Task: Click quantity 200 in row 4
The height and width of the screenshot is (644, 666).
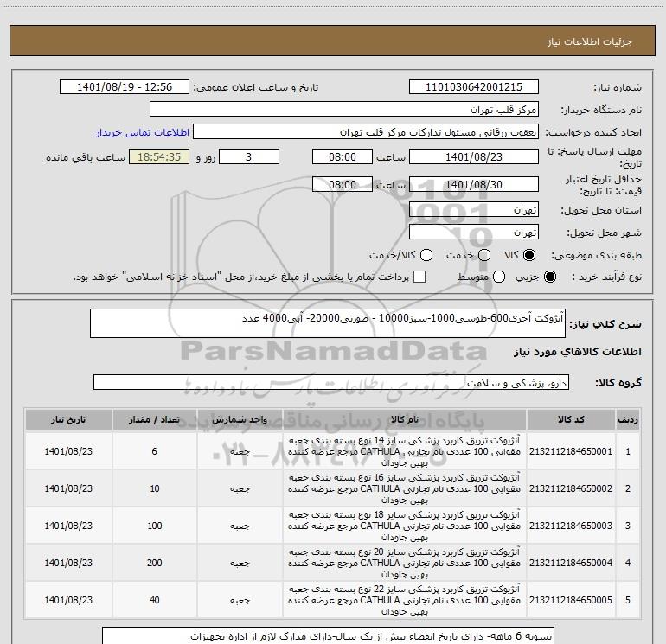Action: 154,563
